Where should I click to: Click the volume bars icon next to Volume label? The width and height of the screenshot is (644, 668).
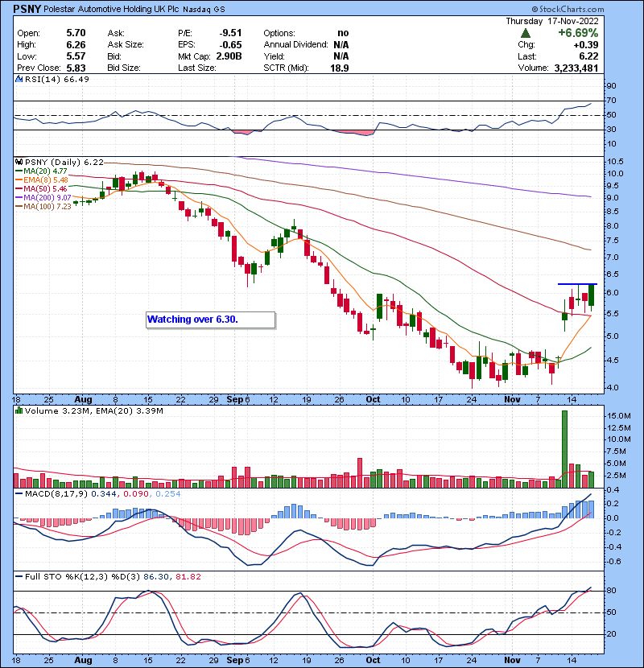(19, 410)
